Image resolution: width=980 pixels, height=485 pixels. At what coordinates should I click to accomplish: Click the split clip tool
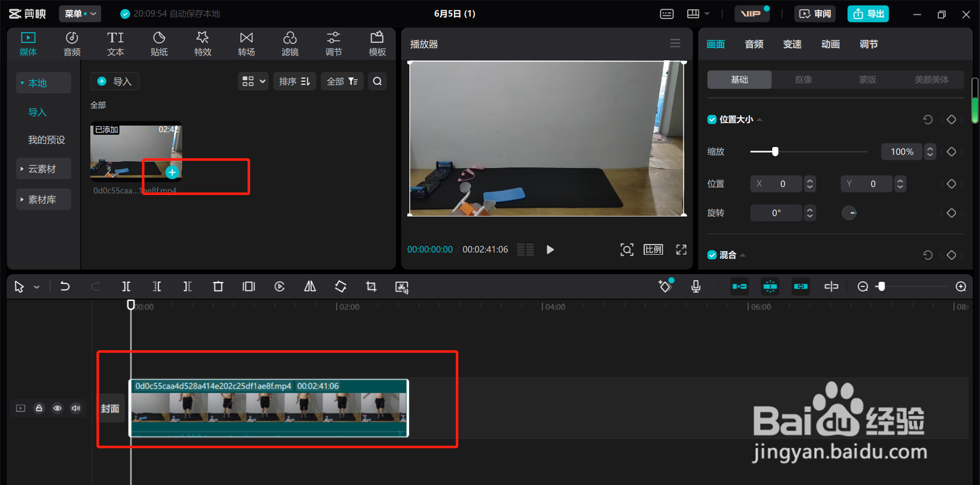point(126,286)
